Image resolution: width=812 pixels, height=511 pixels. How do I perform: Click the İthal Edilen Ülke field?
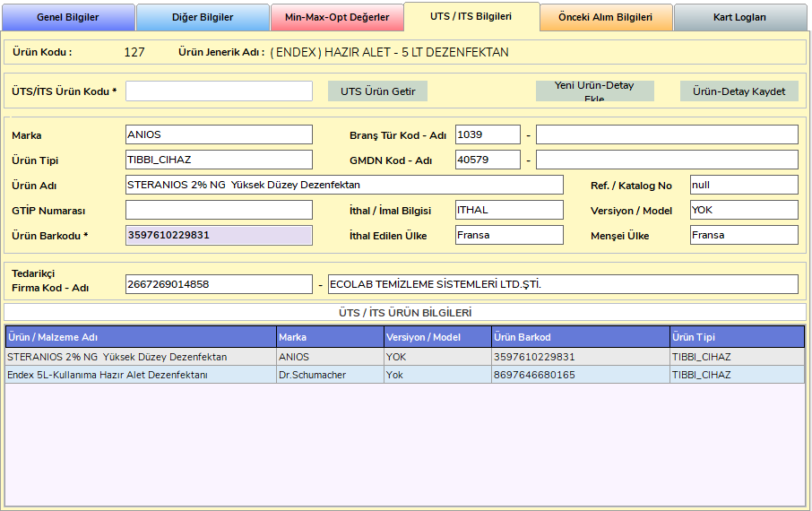[509, 235]
